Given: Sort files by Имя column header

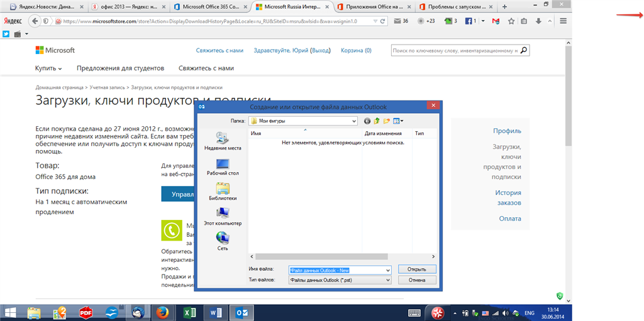Looking at the screenshot, I should tap(305, 134).
